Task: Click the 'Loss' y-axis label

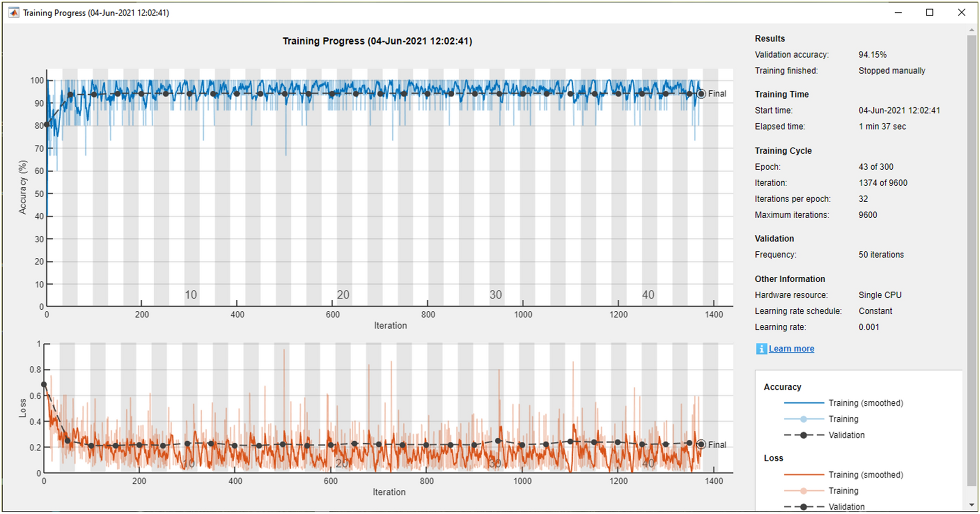Action: [x=22, y=408]
